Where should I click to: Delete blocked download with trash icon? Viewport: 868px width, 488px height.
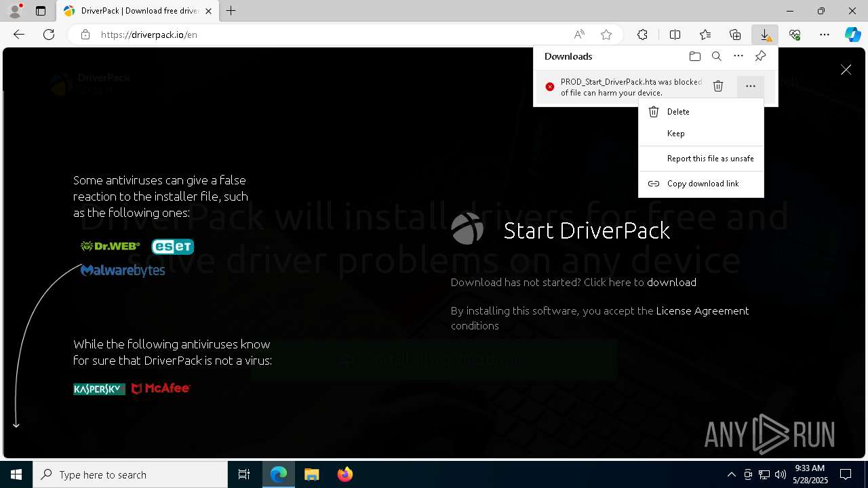718,86
